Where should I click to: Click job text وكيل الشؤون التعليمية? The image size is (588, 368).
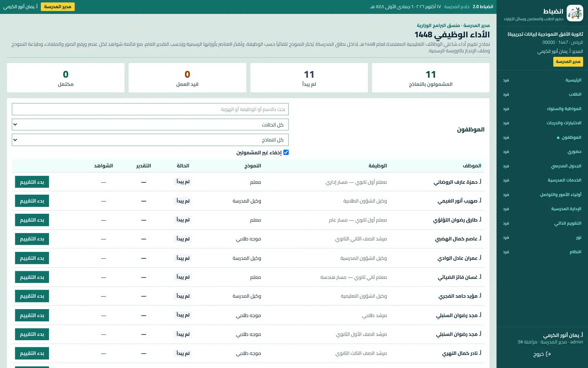[x=364, y=296]
